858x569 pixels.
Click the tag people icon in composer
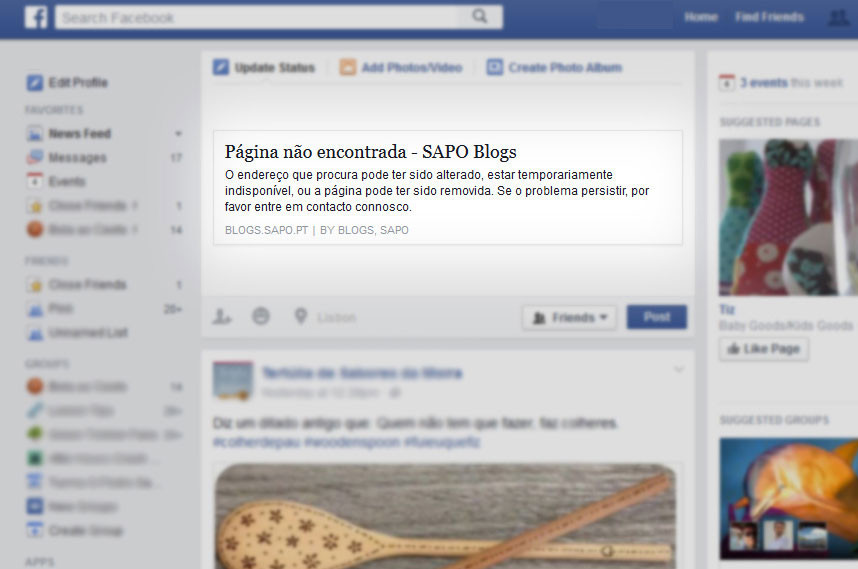point(222,316)
